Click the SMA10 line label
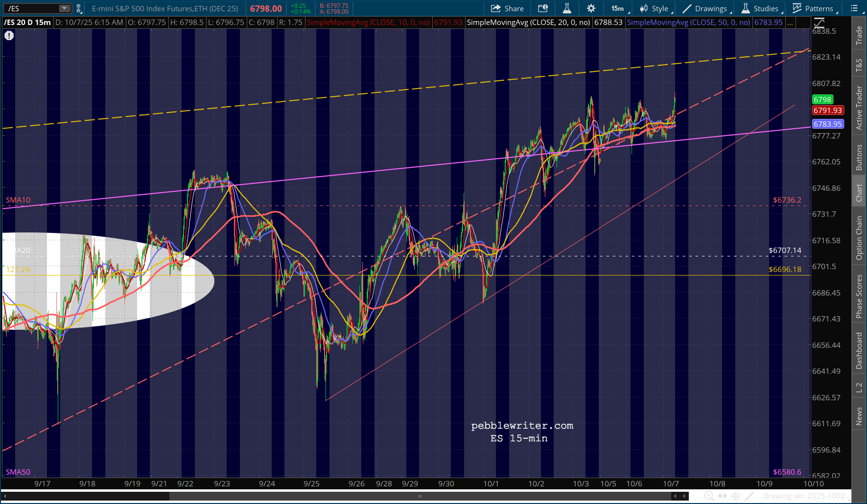Viewport: 867px width, 504px height. pyautogui.click(x=18, y=200)
